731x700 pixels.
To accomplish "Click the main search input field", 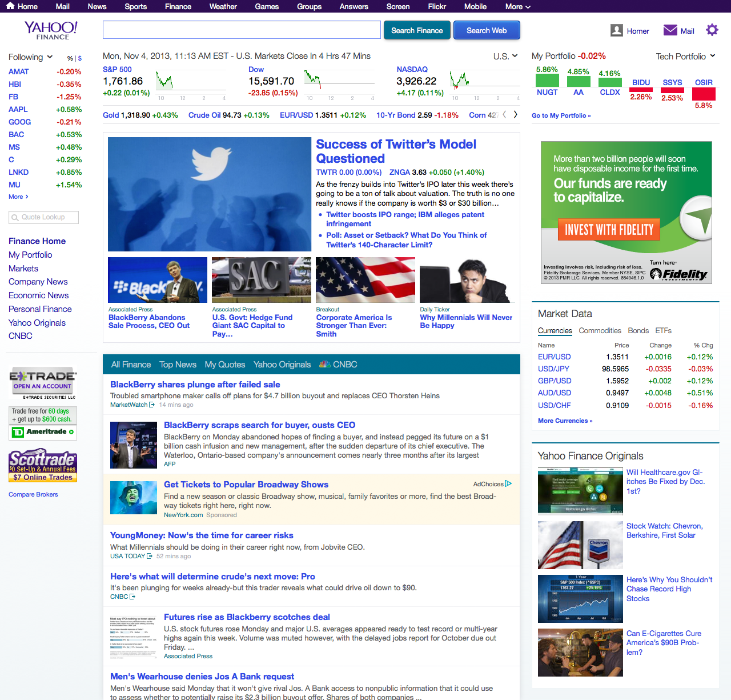I will click(242, 30).
